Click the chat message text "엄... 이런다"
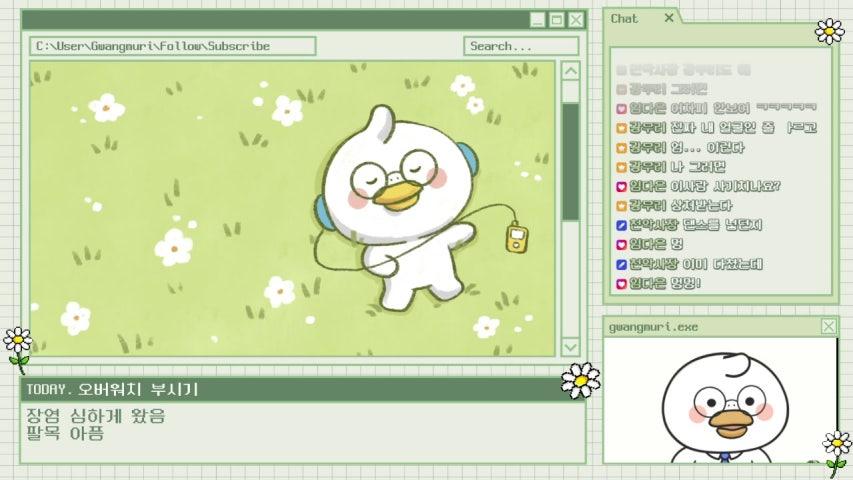853x480 pixels. [707, 147]
